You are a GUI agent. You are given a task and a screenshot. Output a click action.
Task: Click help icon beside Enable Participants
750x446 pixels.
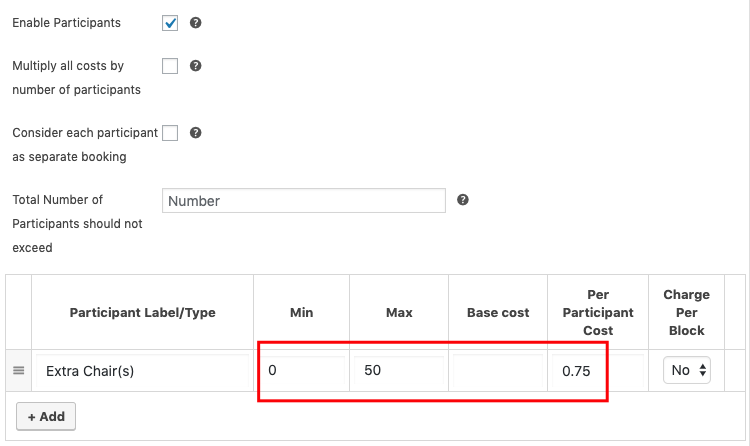(196, 22)
